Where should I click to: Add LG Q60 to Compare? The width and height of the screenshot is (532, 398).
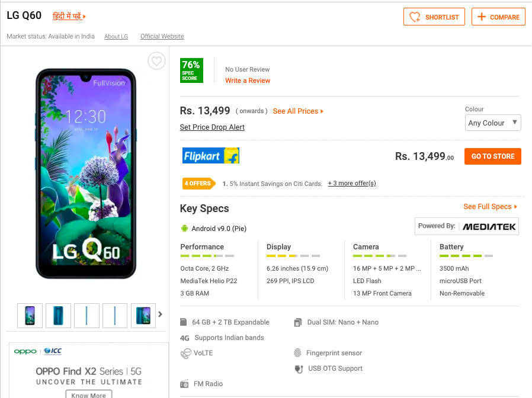coord(498,17)
